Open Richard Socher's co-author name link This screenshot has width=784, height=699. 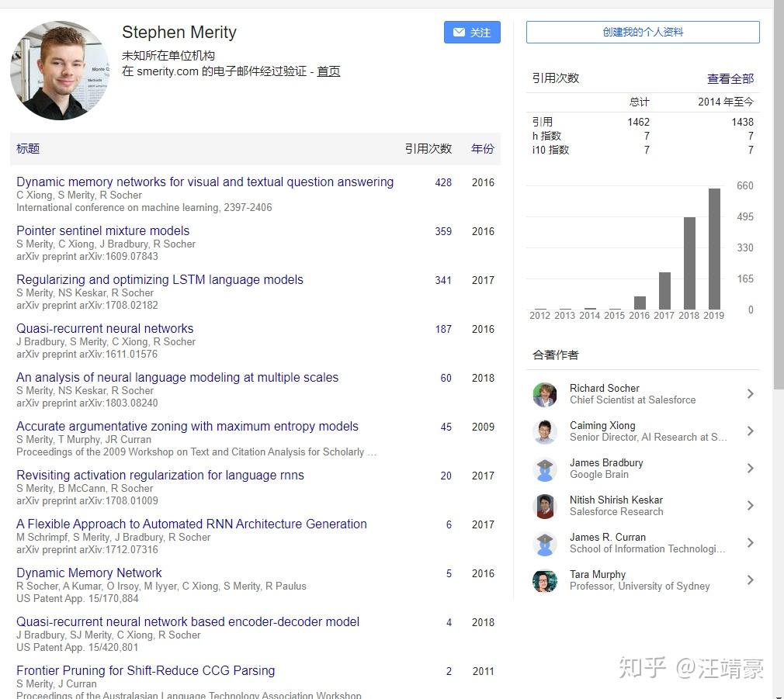coord(604,388)
